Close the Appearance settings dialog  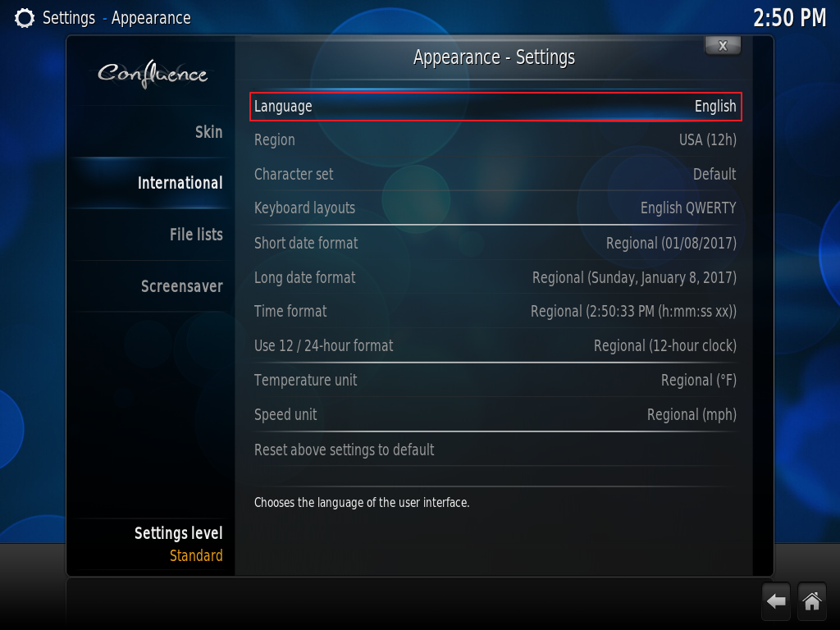(x=723, y=46)
